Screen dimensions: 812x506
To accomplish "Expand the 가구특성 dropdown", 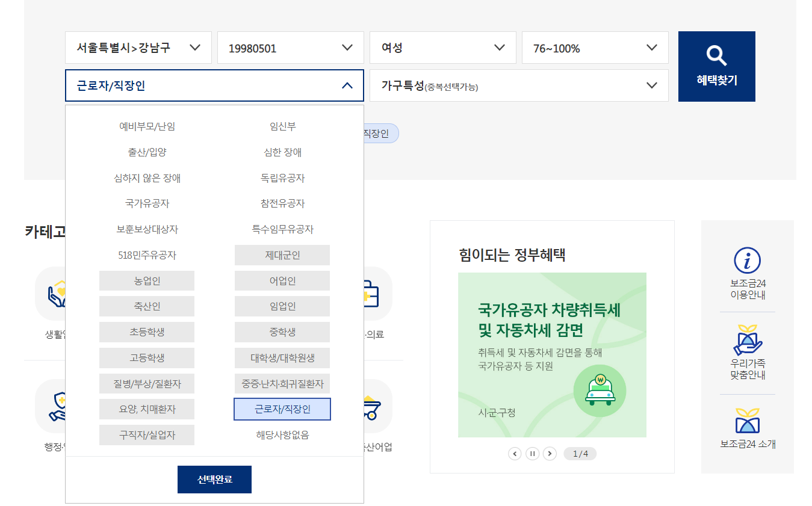I will pyautogui.click(x=519, y=85).
